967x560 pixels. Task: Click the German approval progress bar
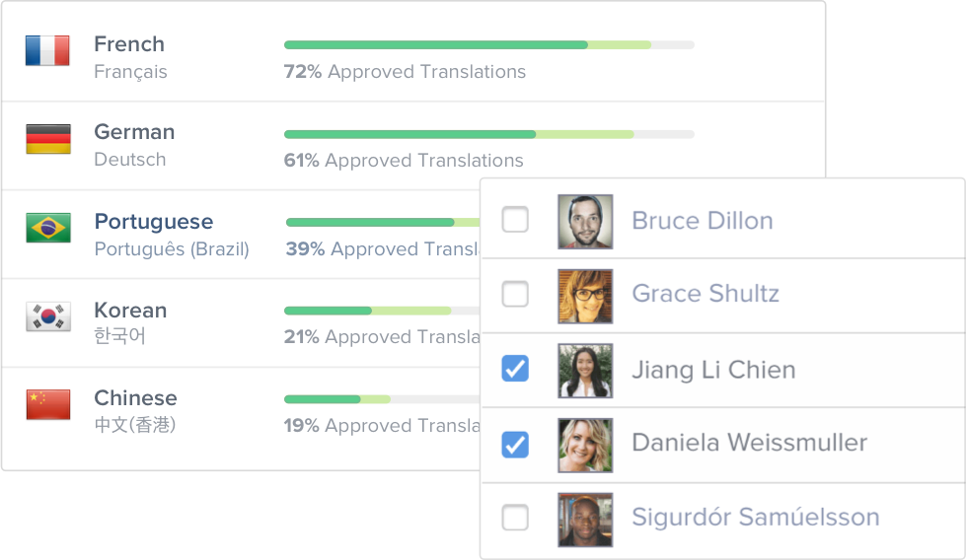(x=488, y=134)
